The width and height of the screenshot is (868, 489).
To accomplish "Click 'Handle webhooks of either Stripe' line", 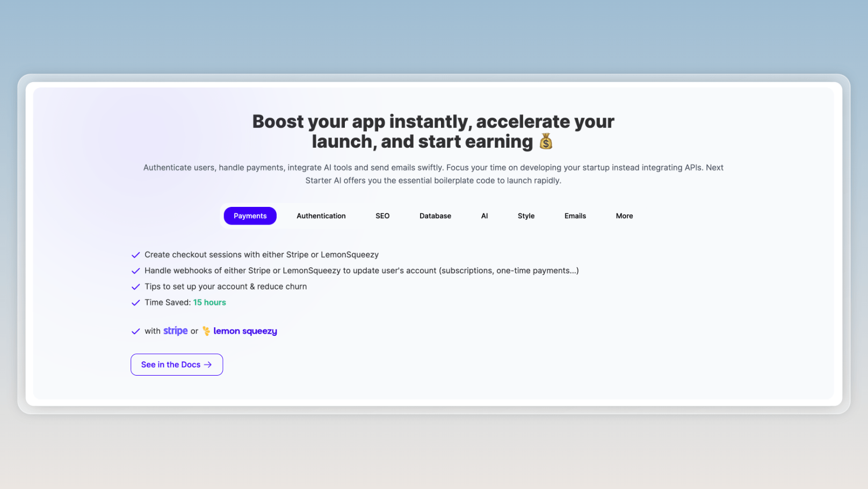I will pos(361,271).
